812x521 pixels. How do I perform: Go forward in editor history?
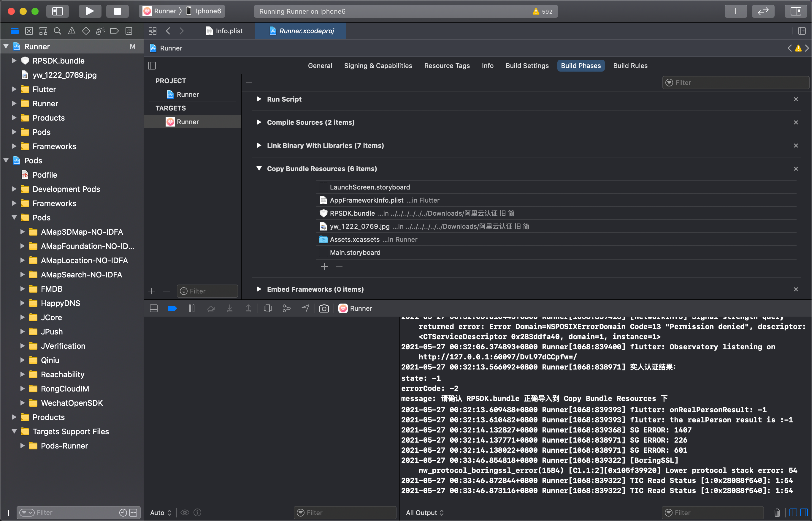(x=182, y=31)
